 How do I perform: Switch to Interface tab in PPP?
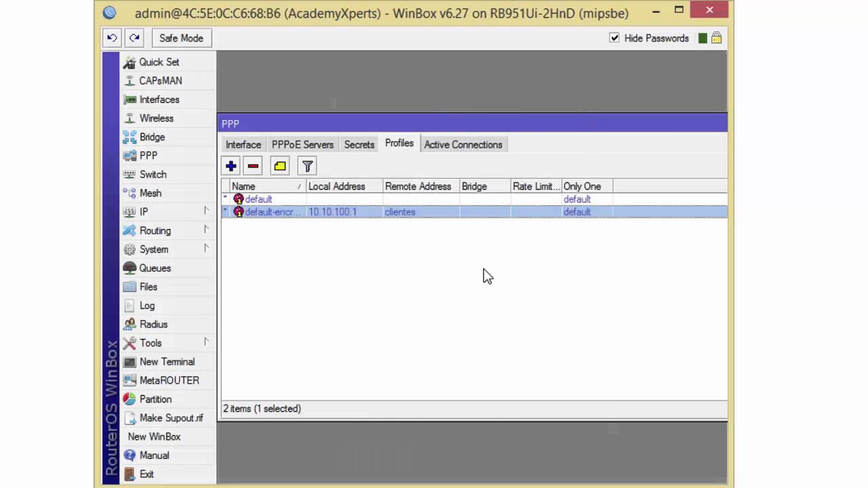click(x=243, y=144)
